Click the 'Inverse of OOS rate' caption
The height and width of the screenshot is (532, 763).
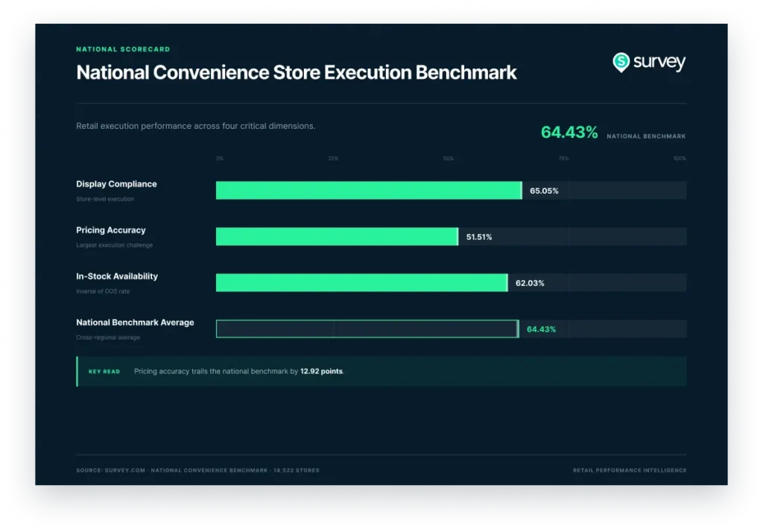(x=103, y=291)
